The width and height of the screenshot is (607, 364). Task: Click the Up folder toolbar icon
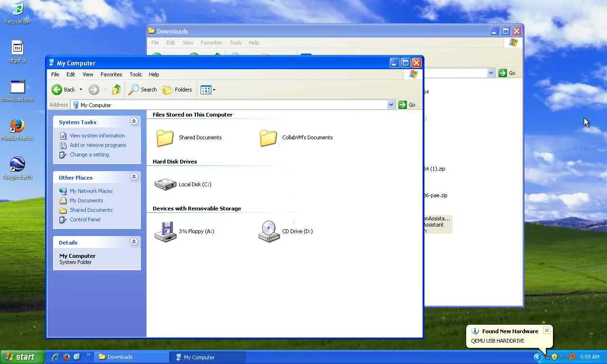[x=116, y=90]
